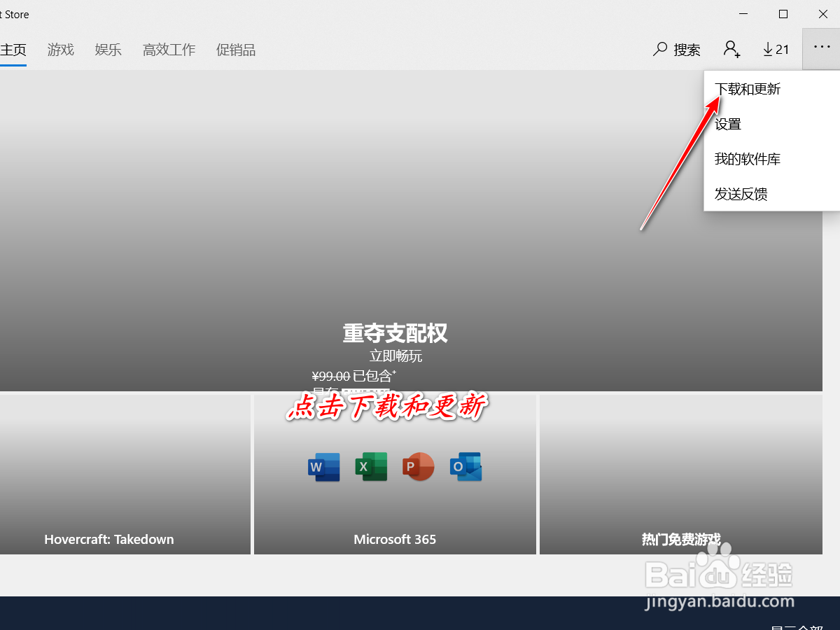Open the 促销品 tab
Image resolution: width=840 pixels, height=630 pixels.
coord(235,49)
